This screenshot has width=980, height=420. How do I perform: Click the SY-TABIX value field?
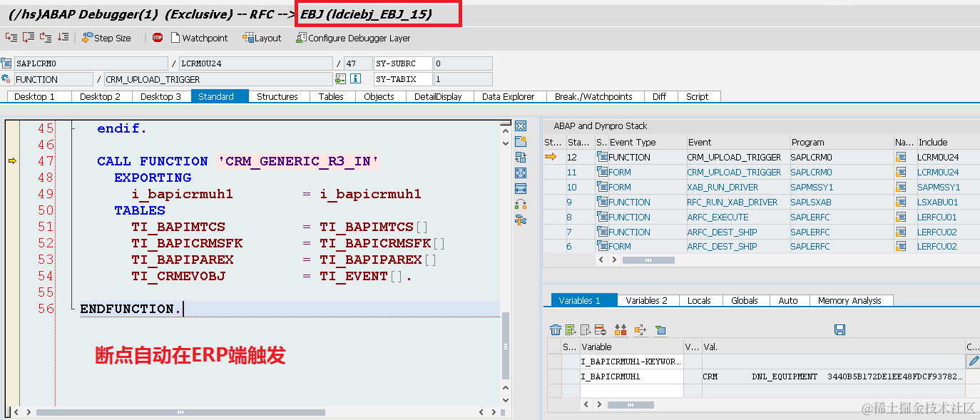(x=463, y=79)
